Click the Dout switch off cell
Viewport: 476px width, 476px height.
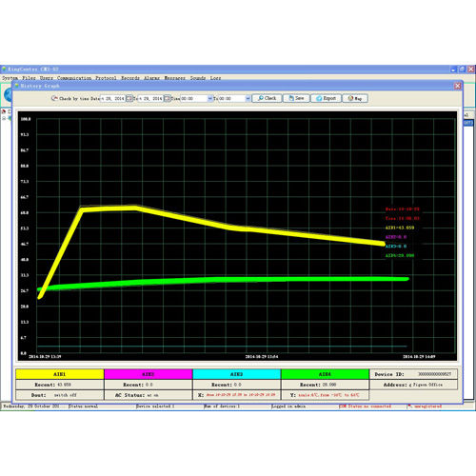[60, 395]
